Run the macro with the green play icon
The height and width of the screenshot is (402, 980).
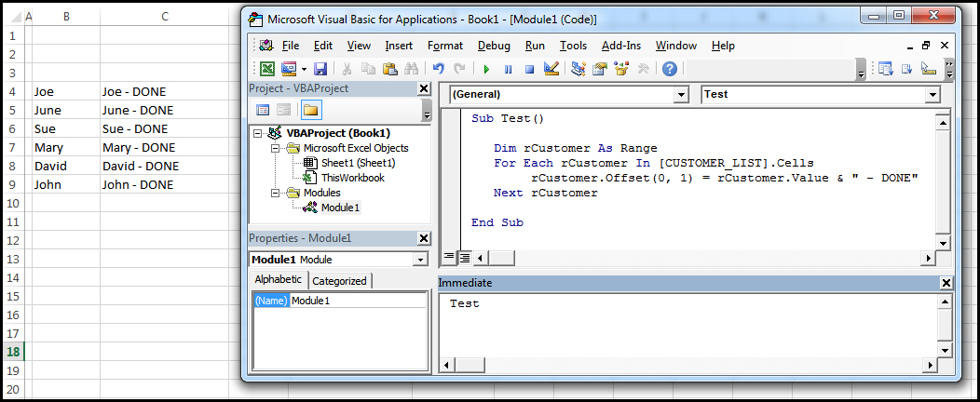(x=486, y=69)
